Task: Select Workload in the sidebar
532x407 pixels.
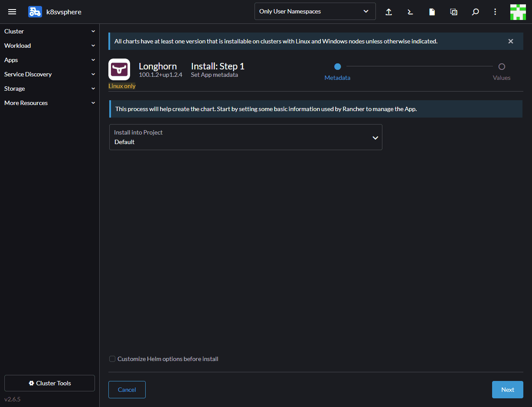Action: click(x=18, y=46)
